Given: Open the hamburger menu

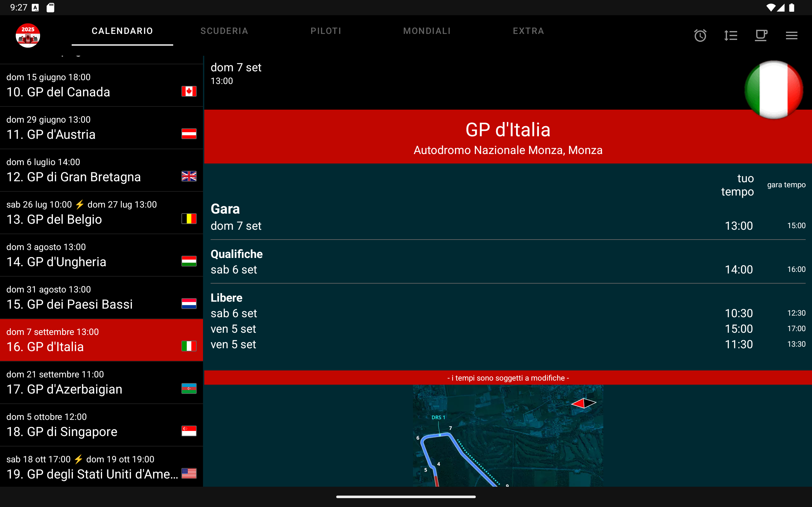Looking at the screenshot, I should (791, 35).
